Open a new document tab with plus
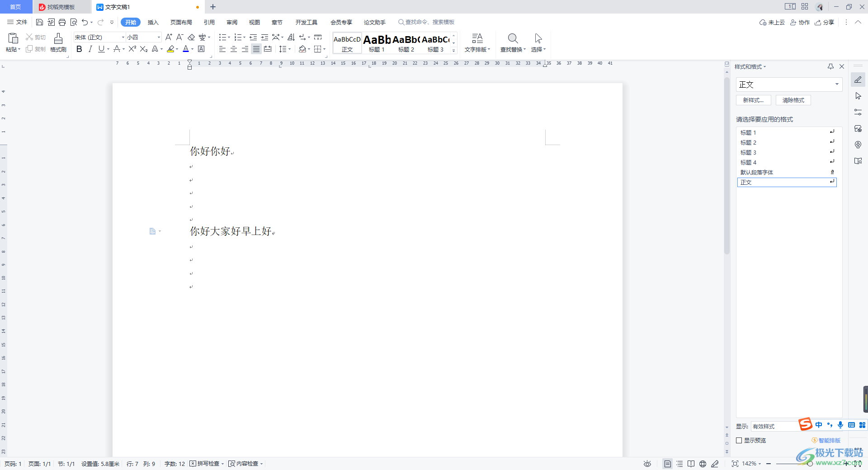This screenshot has height=470, width=868. (213, 7)
